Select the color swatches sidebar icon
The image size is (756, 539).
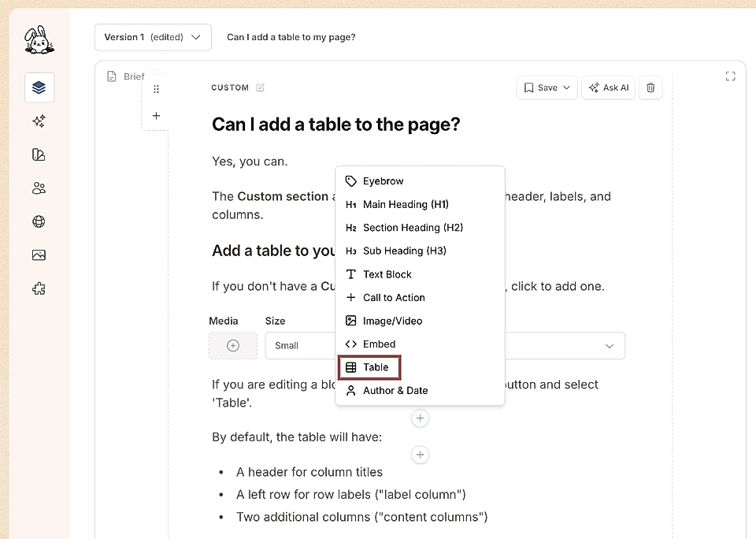(38, 154)
